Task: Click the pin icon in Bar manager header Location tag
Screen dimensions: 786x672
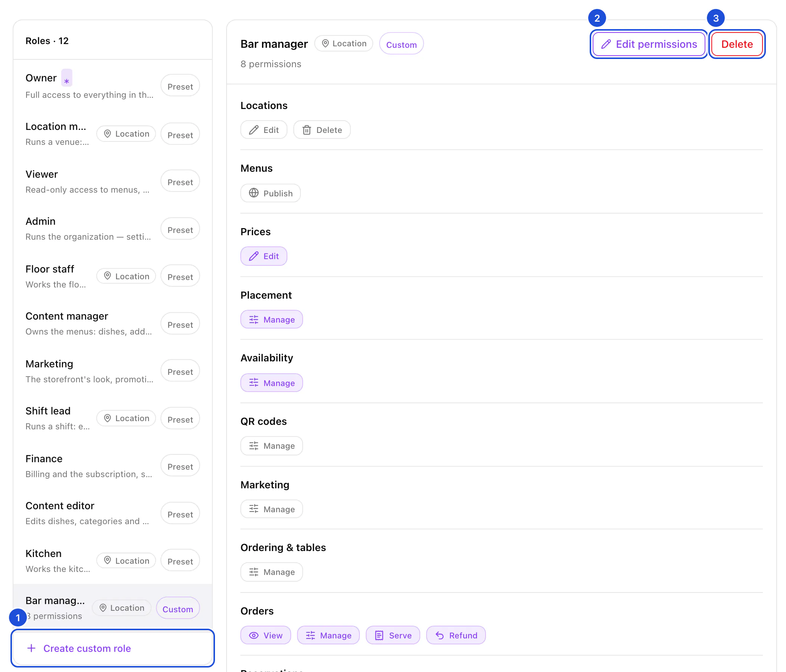Action: coord(325,44)
